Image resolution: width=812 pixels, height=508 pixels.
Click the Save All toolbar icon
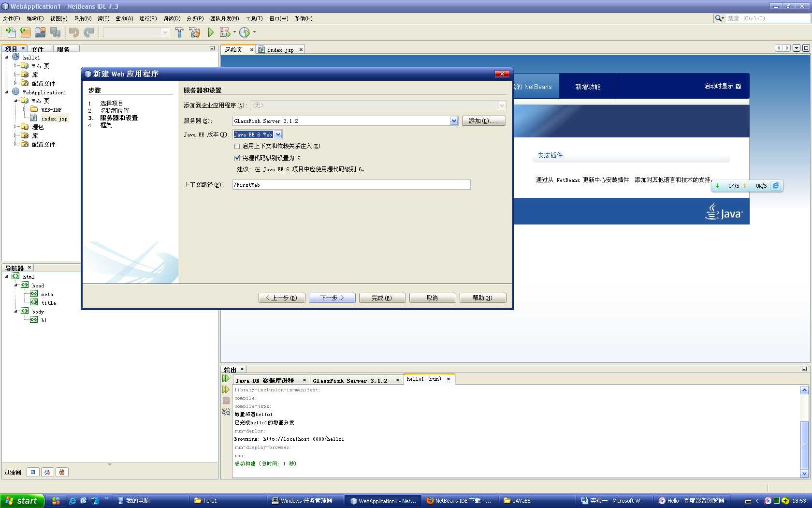pos(55,32)
